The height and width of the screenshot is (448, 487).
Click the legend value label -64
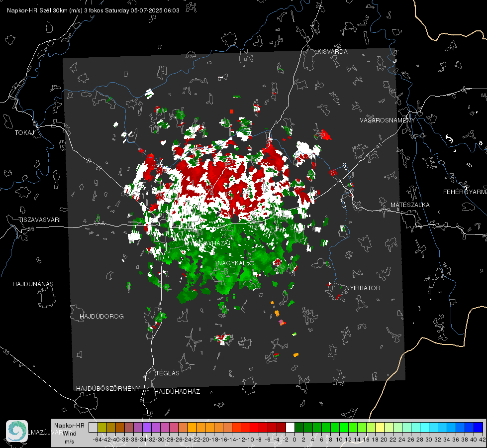coord(97,440)
